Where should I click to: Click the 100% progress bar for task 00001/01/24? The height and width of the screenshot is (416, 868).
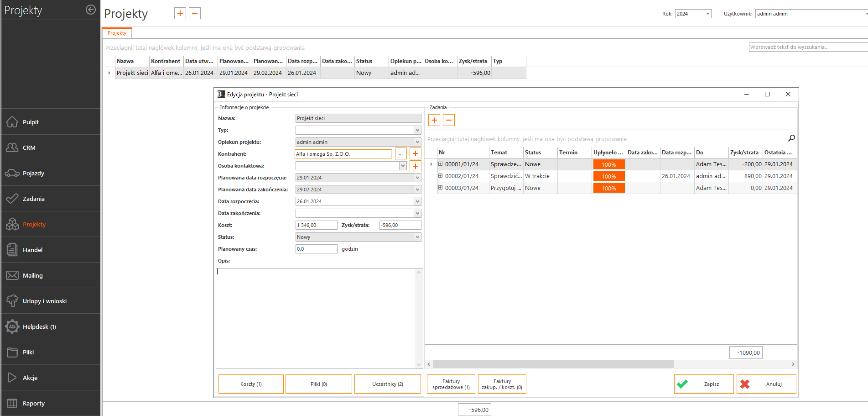609,164
